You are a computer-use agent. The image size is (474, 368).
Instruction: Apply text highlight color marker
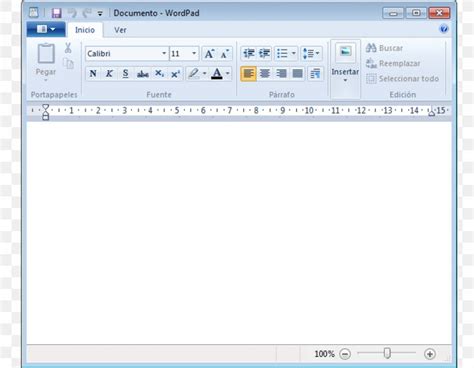(194, 73)
